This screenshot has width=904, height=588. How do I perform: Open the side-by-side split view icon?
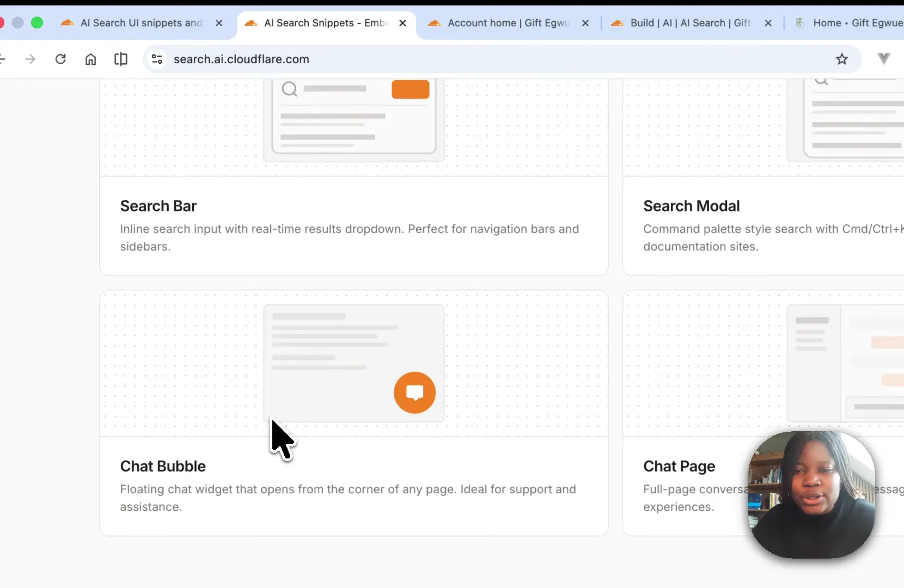120,59
